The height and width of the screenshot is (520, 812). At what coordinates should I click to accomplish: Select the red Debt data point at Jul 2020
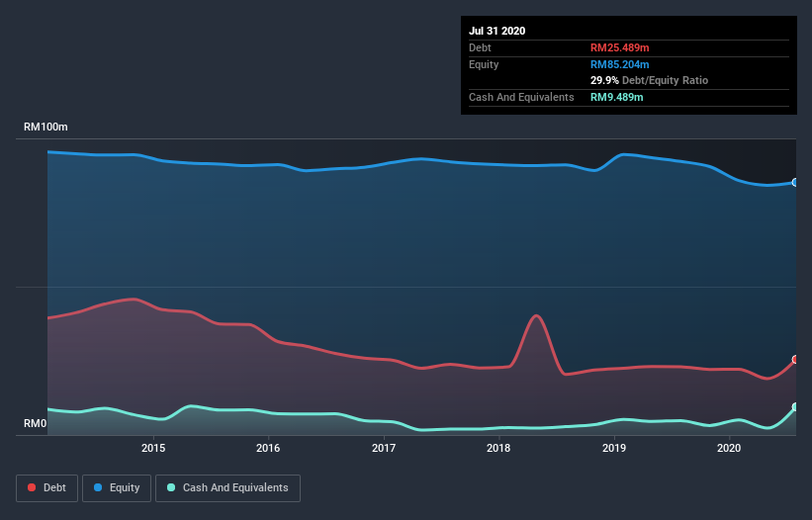click(795, 360)
